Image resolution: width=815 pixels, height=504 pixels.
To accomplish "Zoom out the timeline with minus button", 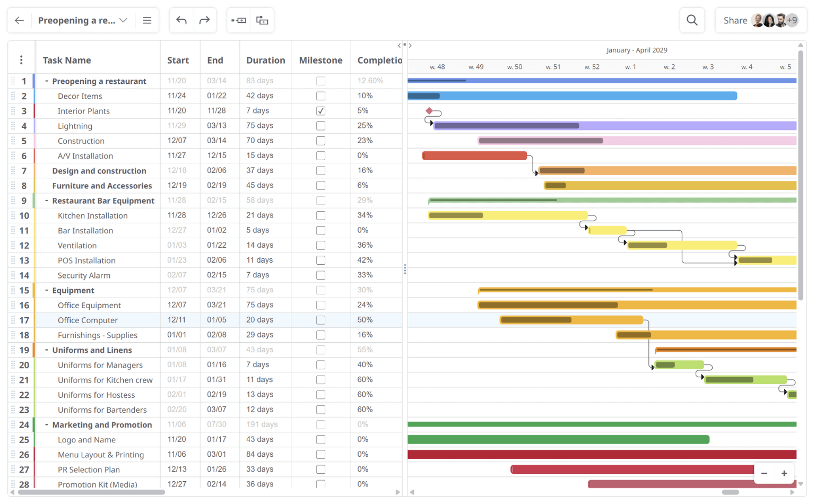I will pos(764,473).
